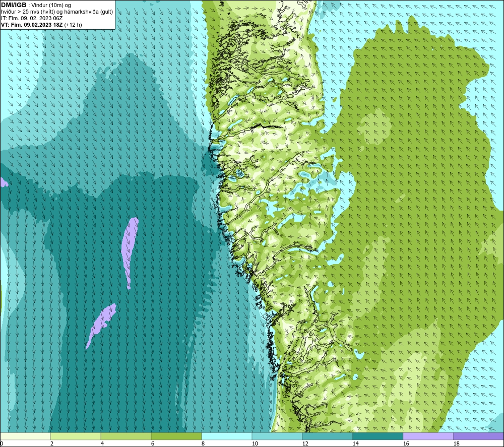Click the scale label '10'
Viewport: 504px width, 447px height.
(255, 443)
